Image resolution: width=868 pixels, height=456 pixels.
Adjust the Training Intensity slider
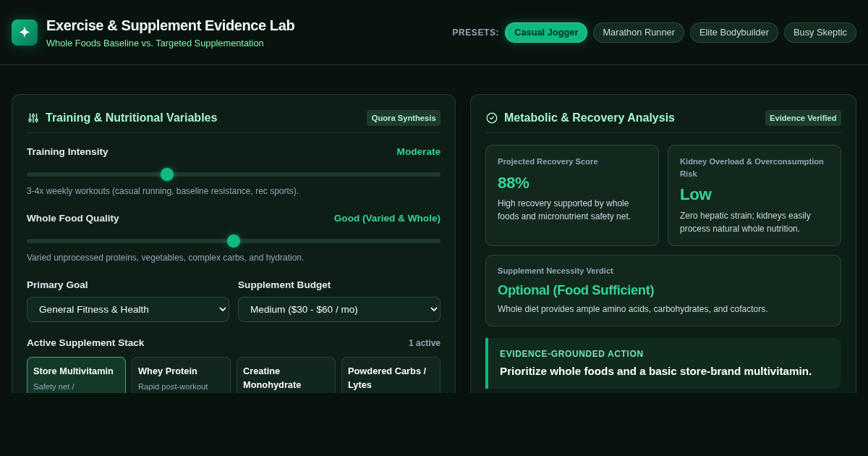234,174
